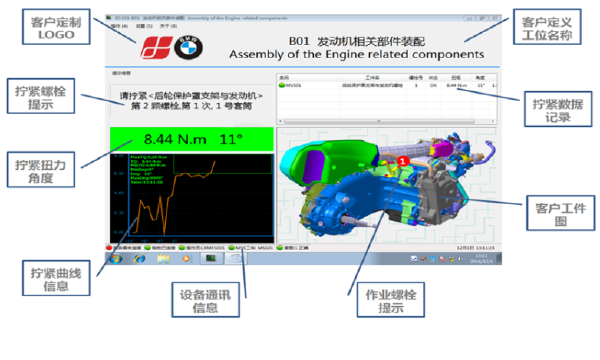Click the 角度 column header
The image size is (600, 360).
tap(480, 78)
